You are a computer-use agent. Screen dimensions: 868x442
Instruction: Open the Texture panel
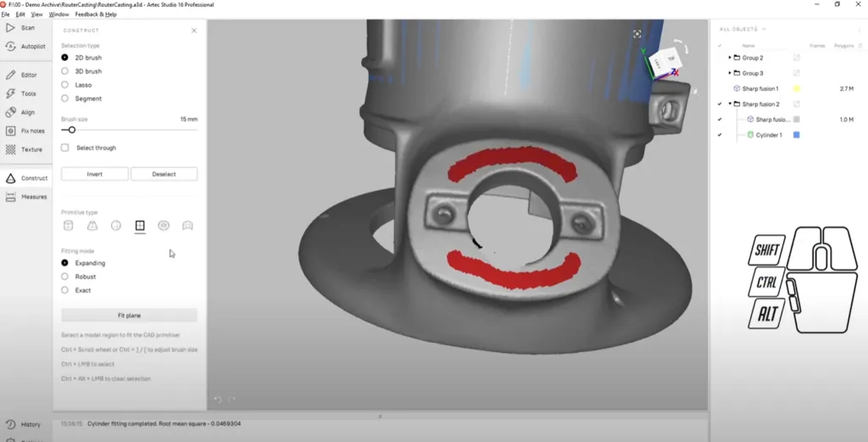[25, 149]
